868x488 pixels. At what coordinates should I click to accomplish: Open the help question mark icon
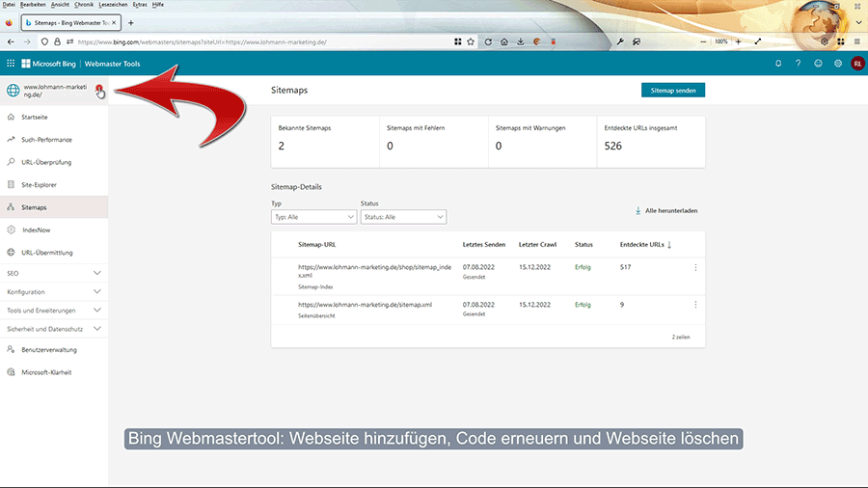(799, 64)
